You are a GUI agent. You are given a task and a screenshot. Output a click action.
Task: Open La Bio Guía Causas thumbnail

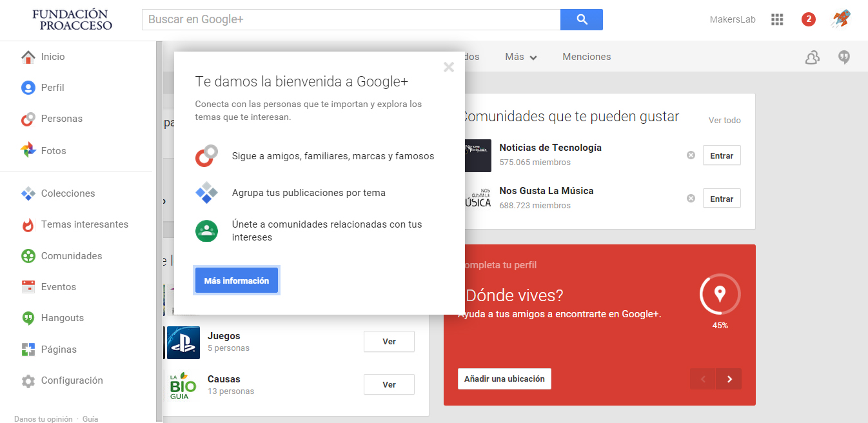point(183,386)
